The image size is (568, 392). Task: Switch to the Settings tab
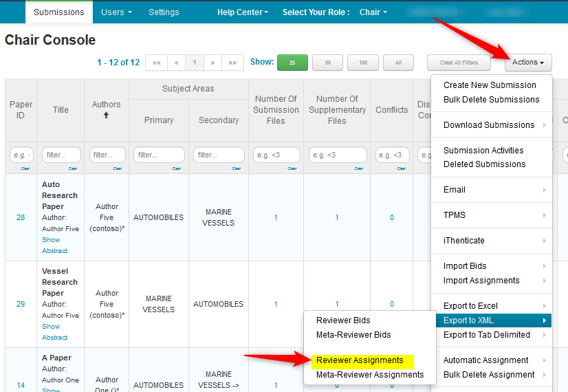click(x=164, y=12)
